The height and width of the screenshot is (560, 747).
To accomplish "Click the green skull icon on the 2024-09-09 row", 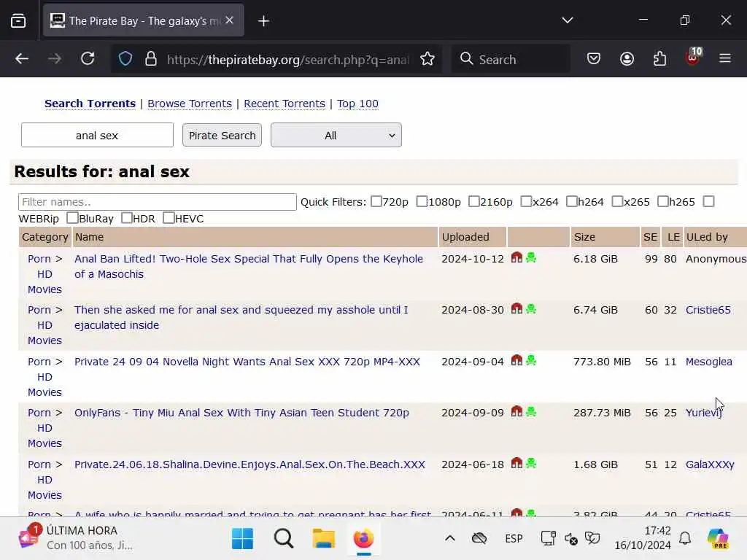I will coord(531,412).
